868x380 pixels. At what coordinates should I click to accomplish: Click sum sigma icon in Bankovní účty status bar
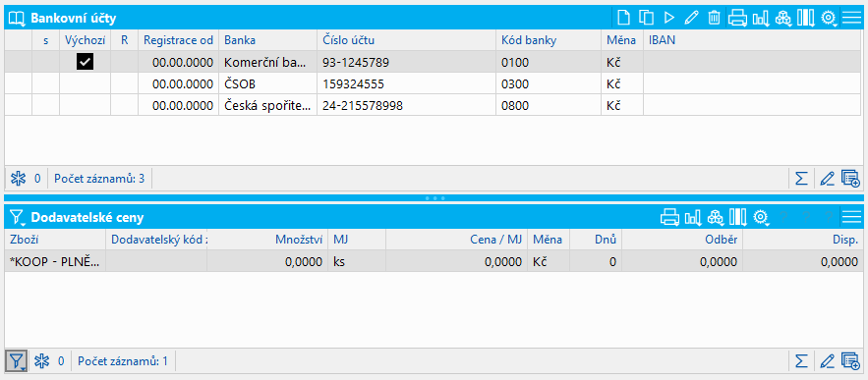pyautogui.click(x=801, y=179)
